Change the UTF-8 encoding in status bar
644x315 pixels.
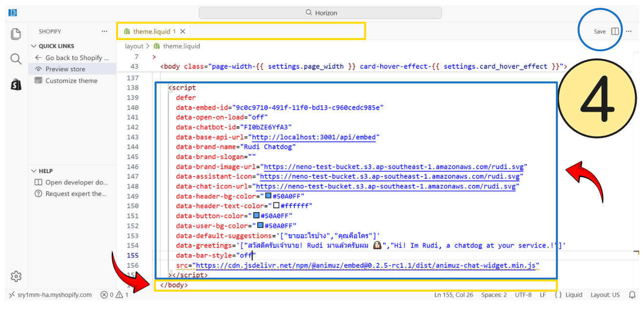(x=523, y=295)
